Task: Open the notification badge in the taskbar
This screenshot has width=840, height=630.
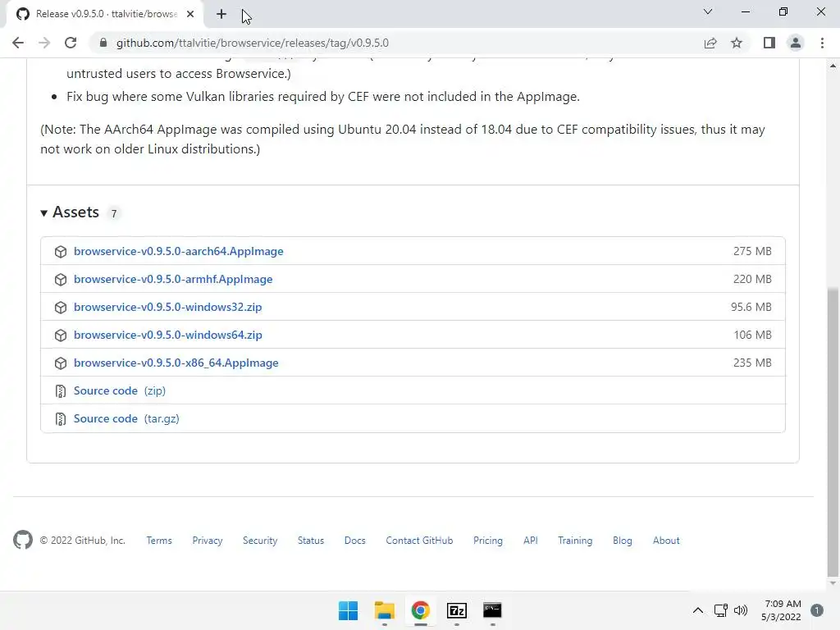Action: [x=817, y=610]
